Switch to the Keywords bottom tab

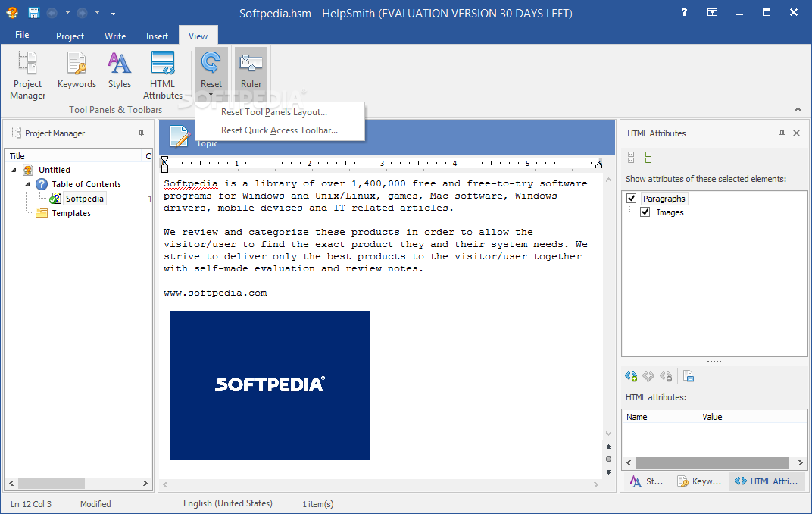(700, 481)
